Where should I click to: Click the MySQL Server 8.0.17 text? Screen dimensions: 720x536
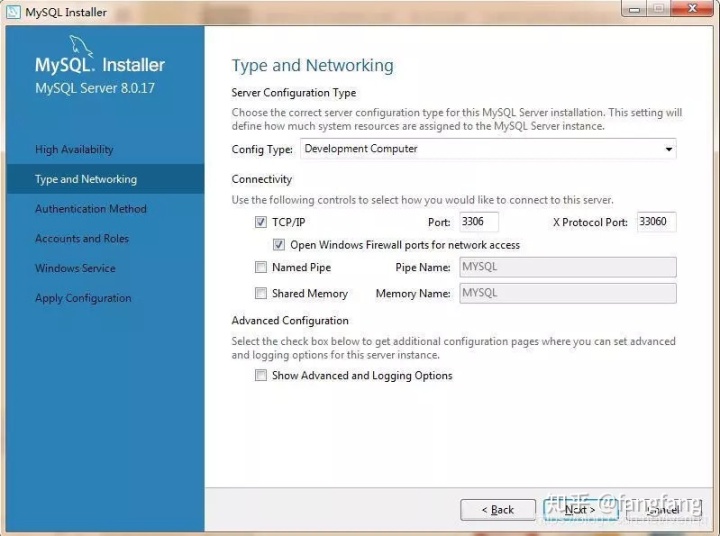click(x=95, y=88)
